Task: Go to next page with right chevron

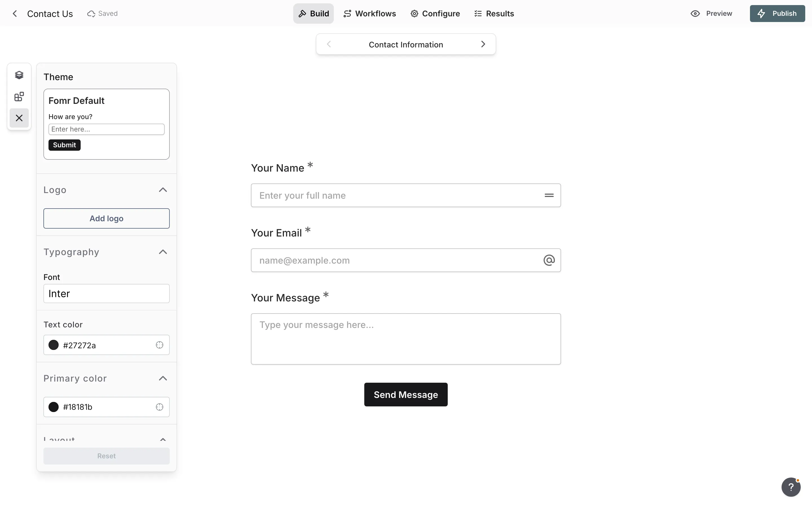Action: pos(483,44)
